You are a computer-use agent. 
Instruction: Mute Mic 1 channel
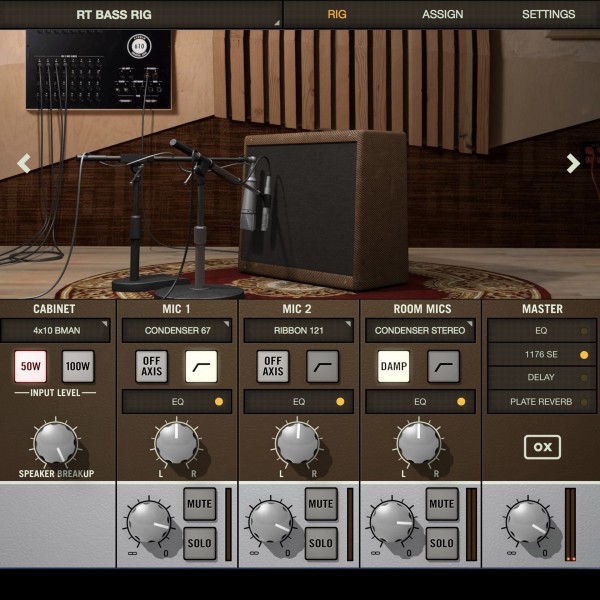coord(200,504)
